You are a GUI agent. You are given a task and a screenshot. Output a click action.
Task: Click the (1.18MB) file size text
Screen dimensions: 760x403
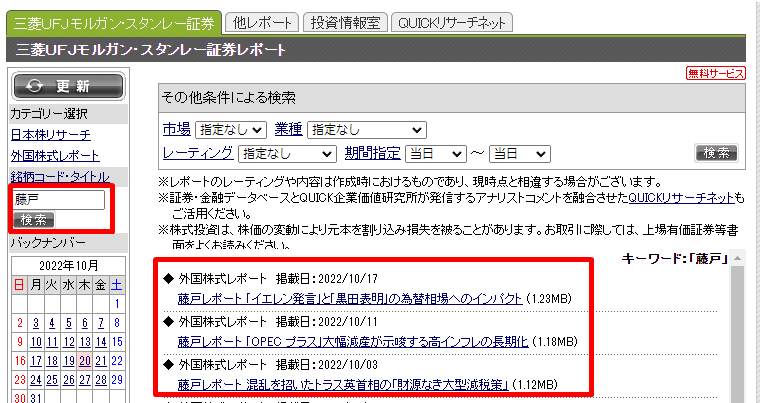[x=555, y=342]
